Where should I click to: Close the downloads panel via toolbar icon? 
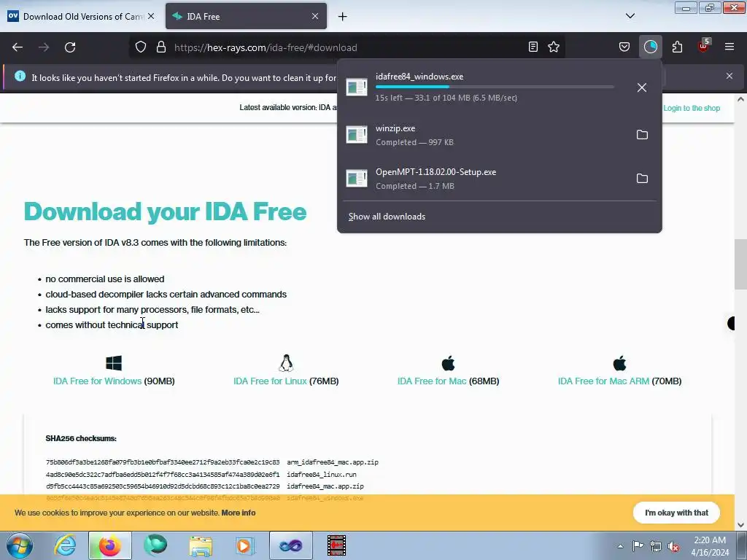tap(650, 47)
